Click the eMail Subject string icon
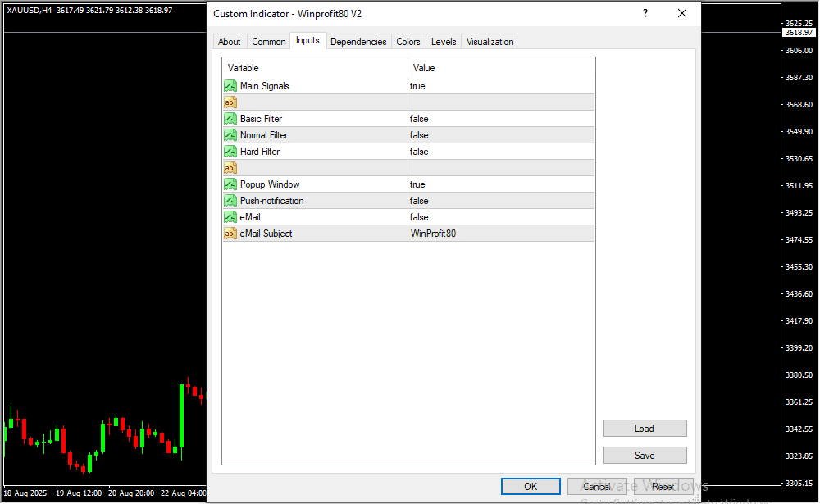 [230, 234]
